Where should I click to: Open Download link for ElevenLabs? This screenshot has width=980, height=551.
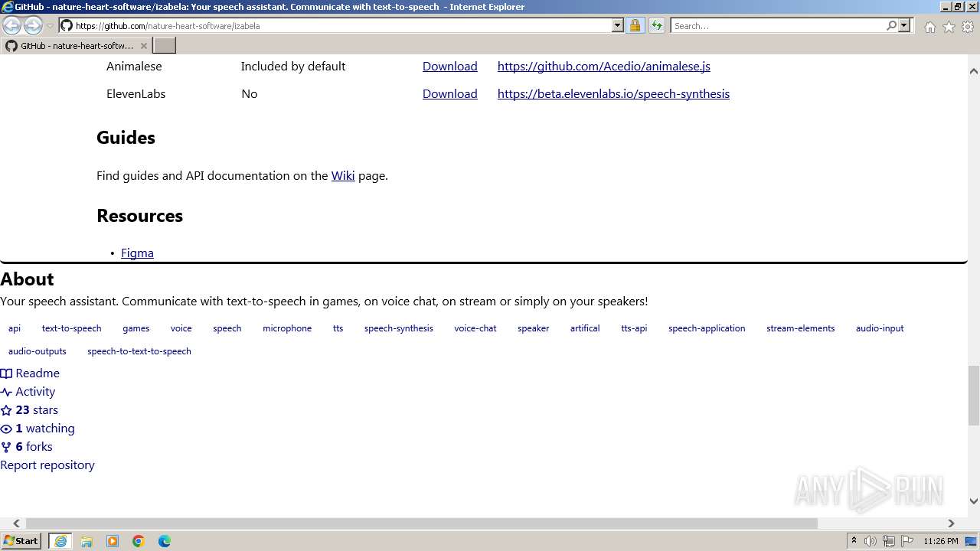click(x=449, y=94)
